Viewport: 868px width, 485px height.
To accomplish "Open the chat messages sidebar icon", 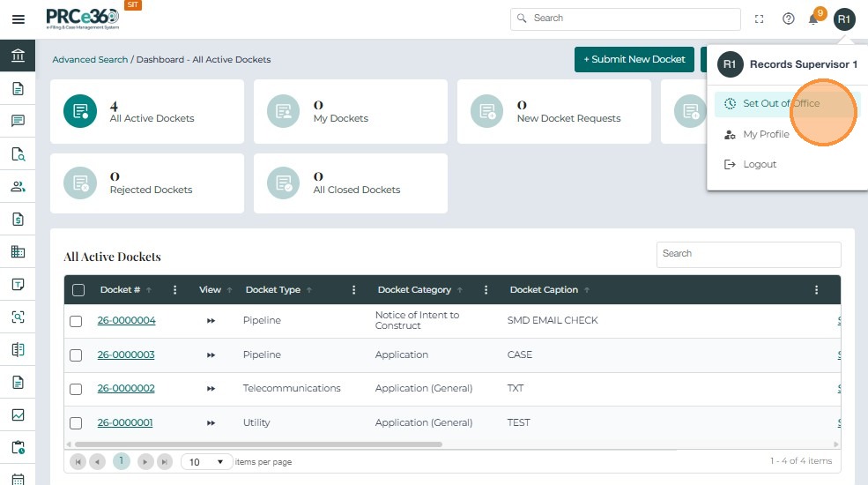I will (x=18, y=121).
